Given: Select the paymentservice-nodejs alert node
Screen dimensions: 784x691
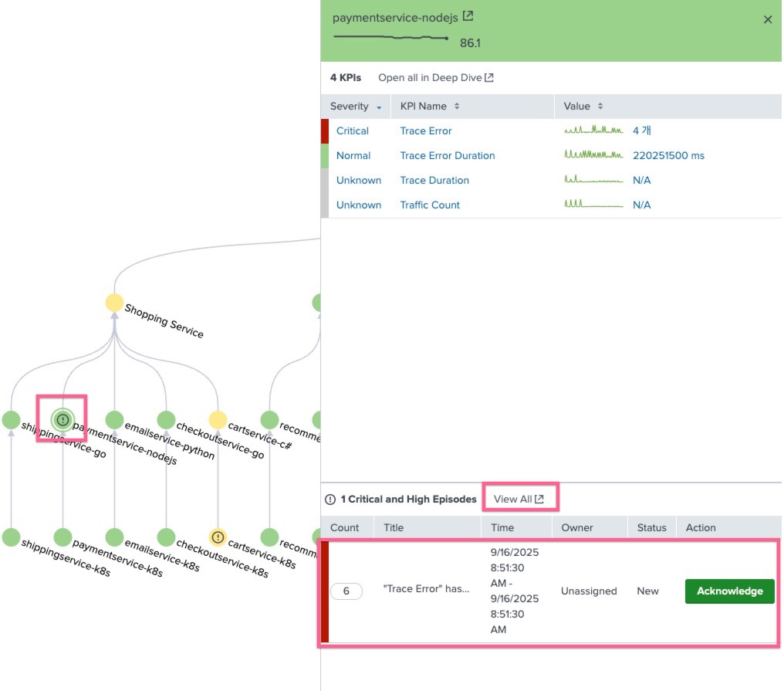Looking at the screenshot, I should [63, 419].
